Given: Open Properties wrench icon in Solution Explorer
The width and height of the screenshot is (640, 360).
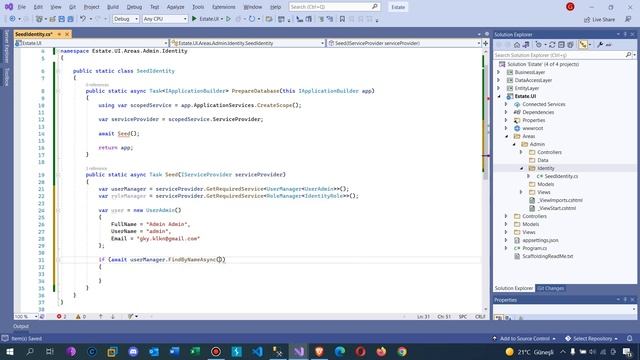Looking at the screenshot, I should (600, 45).
